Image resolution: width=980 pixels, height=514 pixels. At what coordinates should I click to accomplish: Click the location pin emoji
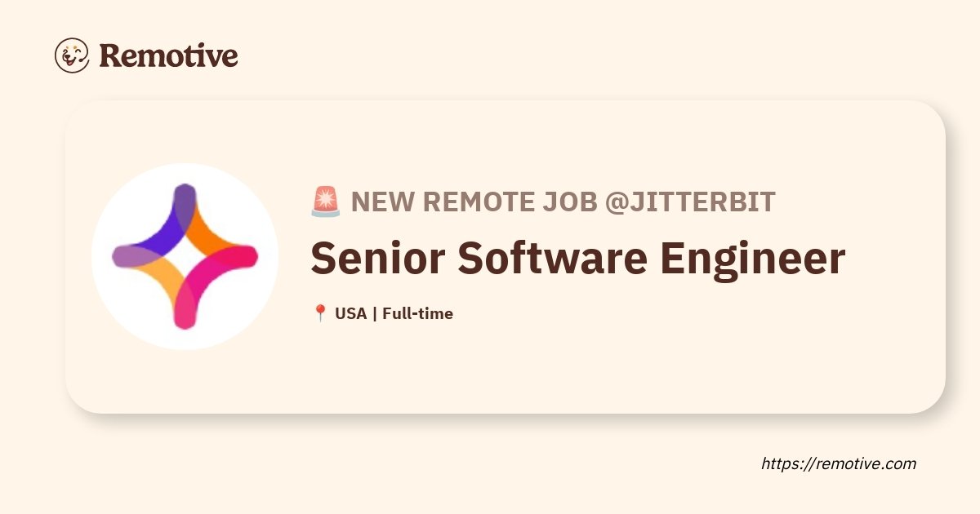tap(320, 313)
